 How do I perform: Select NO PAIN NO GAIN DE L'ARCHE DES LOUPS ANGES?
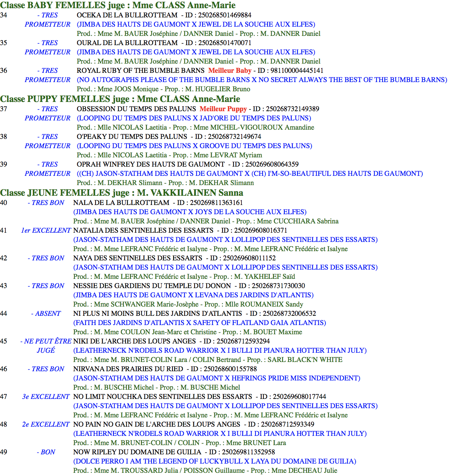(157, 424)
